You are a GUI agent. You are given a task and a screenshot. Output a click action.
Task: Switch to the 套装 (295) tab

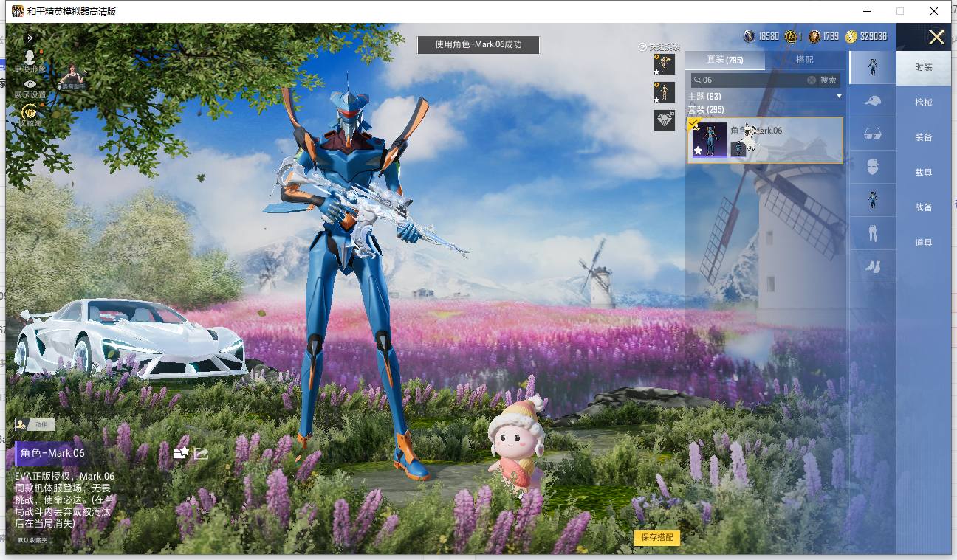[725, 60]
